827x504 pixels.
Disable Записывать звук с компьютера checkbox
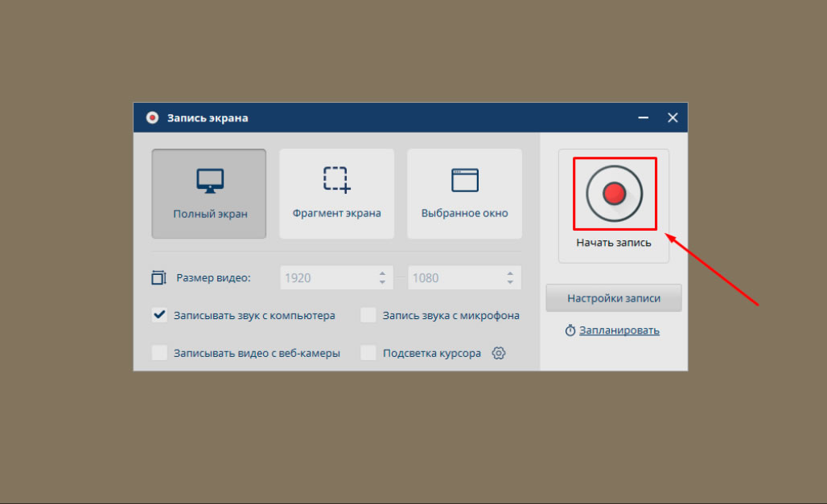159,315
